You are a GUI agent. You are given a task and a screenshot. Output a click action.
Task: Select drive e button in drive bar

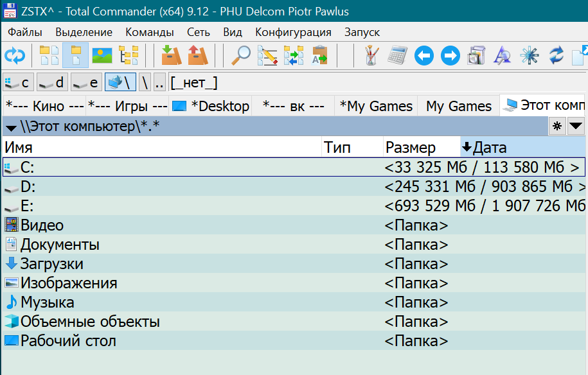86,82
